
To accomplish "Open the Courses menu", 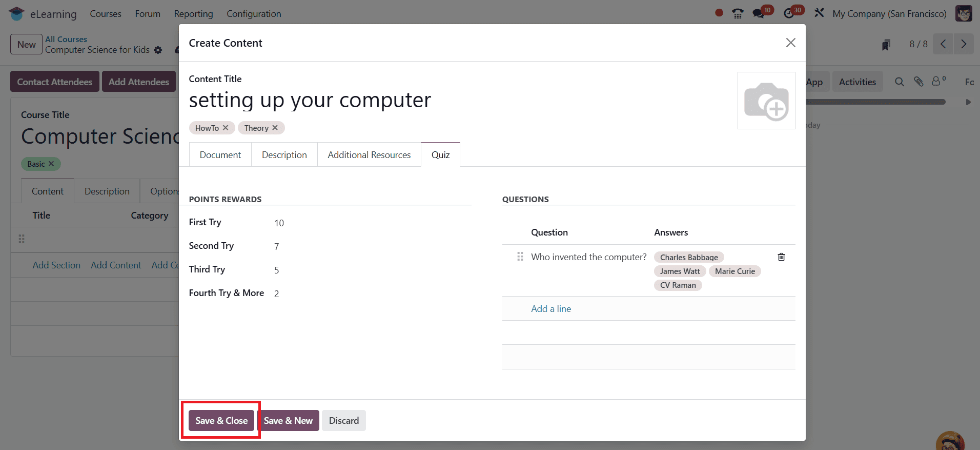I will pyautogui.click(x=106, y=14).
